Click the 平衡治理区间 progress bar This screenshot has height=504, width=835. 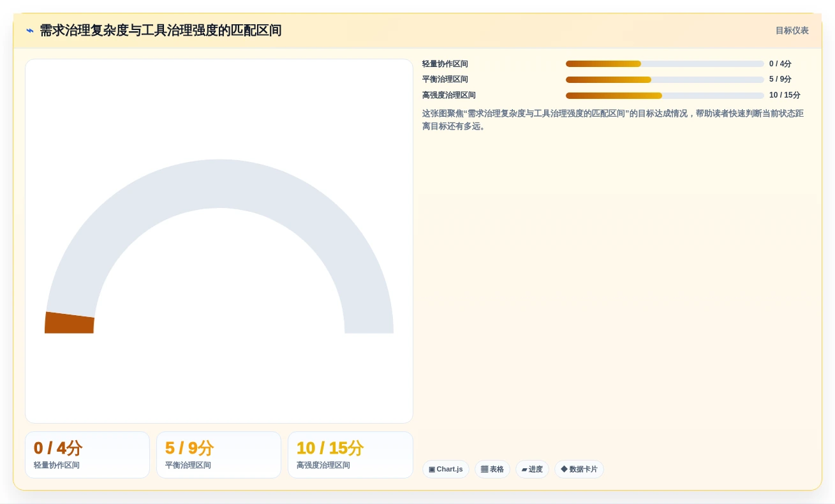pyautogui.click(x=665, y=80)
